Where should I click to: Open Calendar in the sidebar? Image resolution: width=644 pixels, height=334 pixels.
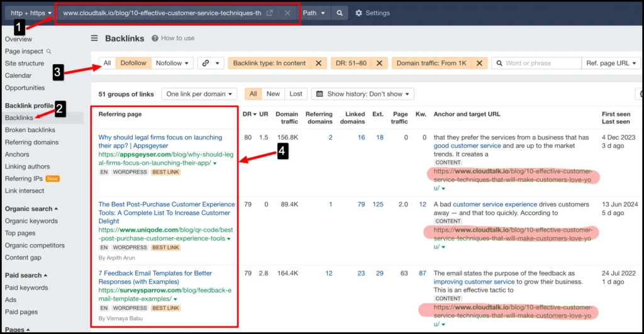tap(18, 75)
